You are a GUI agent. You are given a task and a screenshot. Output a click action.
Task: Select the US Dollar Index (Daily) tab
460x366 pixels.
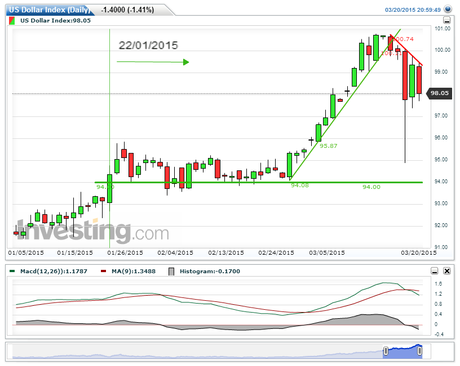point(49,10)
